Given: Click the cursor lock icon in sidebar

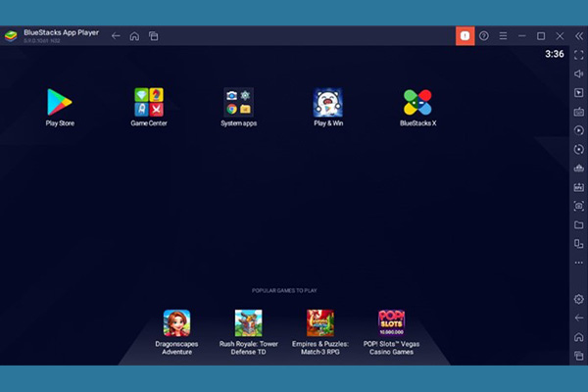Looking at the screenshot, I should pyautogui.click(x=578, y=93).
